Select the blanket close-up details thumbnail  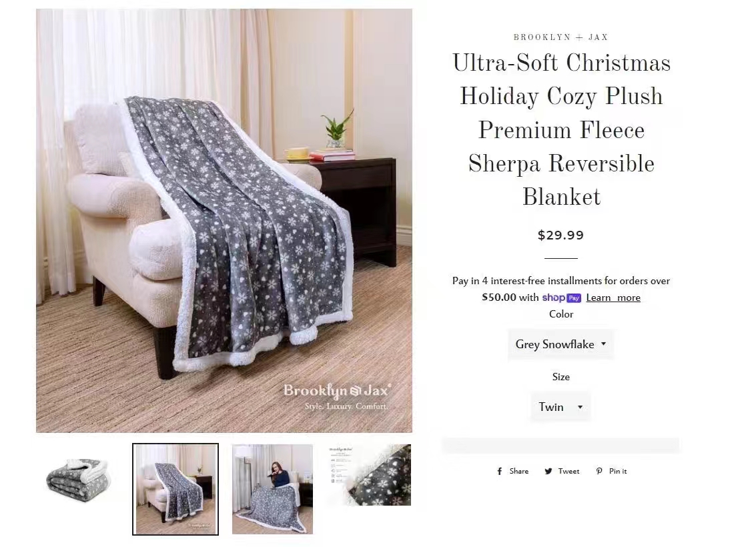(369, 475)
